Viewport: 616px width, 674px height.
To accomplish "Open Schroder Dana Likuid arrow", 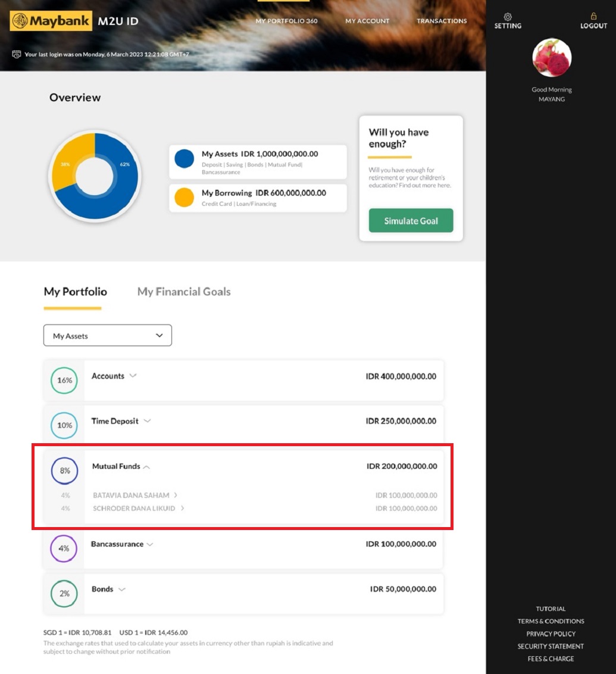I will pyautogui.click(x=182, y=508).
